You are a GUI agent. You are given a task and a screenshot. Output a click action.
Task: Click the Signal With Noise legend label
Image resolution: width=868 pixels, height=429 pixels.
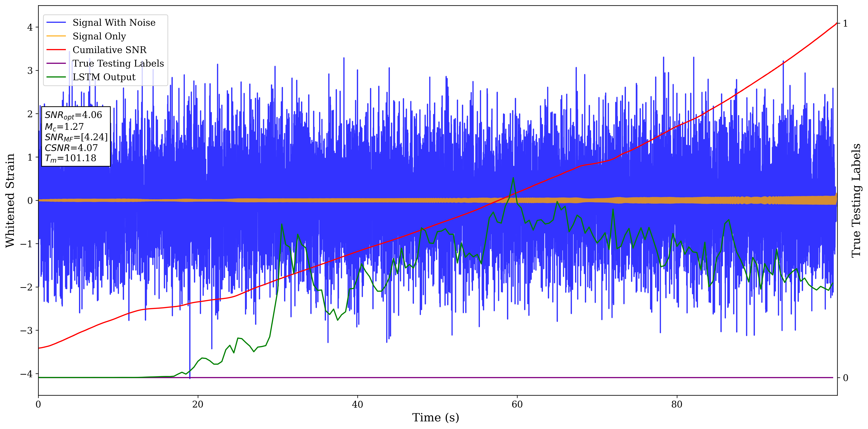114,23
